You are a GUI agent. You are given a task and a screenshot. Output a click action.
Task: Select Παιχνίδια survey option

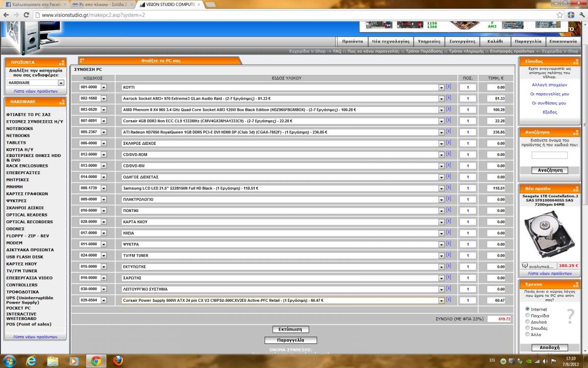(527, 315)
